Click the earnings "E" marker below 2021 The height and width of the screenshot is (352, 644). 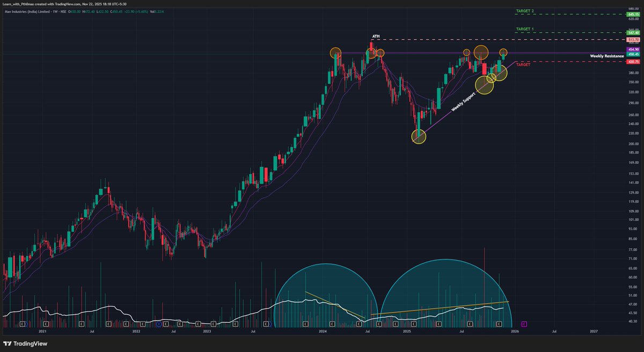coord(46,325)
